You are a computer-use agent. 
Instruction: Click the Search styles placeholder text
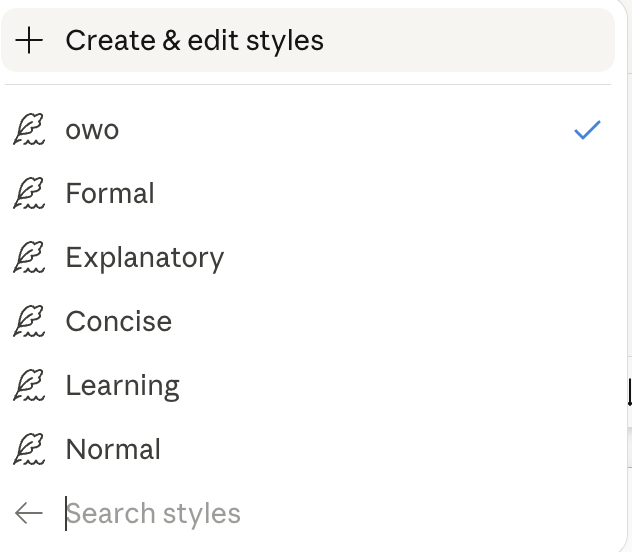[154, 514]
